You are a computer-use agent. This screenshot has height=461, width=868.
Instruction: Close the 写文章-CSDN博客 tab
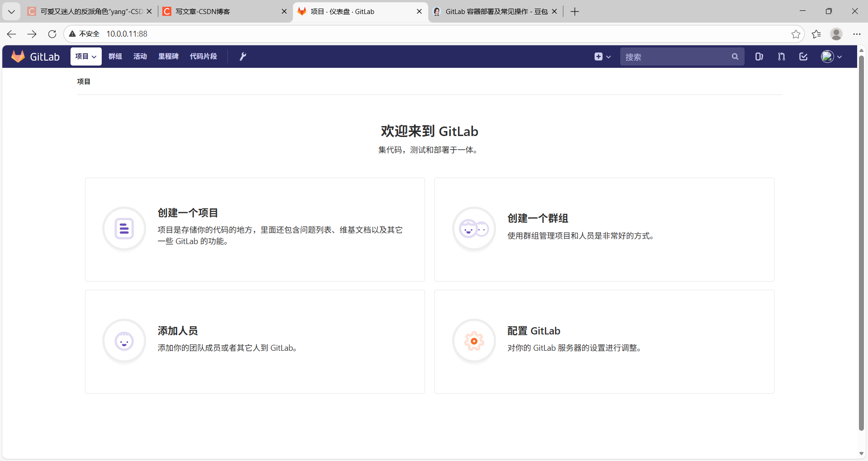pos(284,11)
